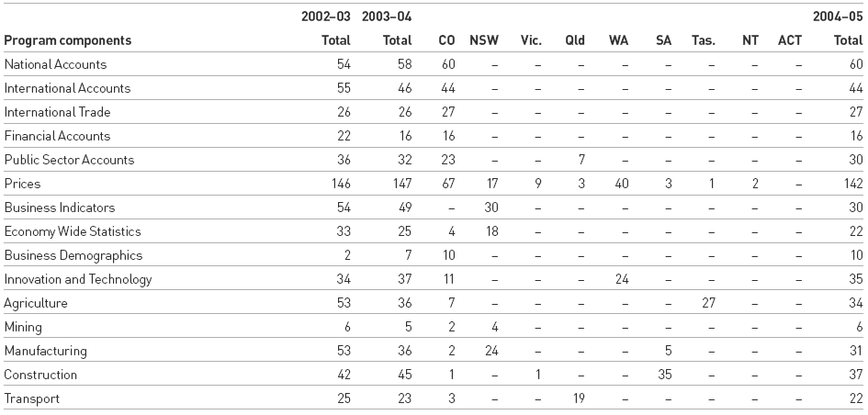Click the NSW column header
Screen dimensions: 868x415
(x=484, y=40)
